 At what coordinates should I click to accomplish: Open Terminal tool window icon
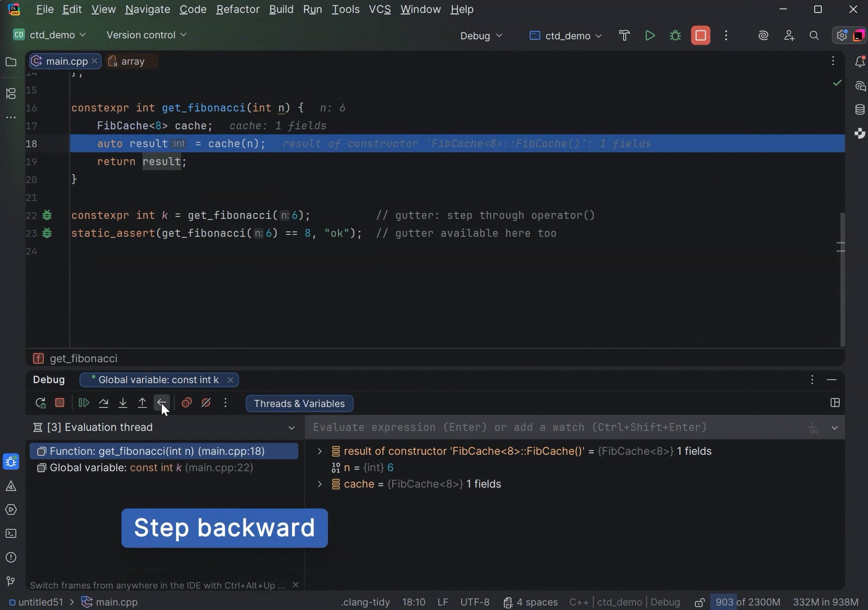click(x=11, y=533)
